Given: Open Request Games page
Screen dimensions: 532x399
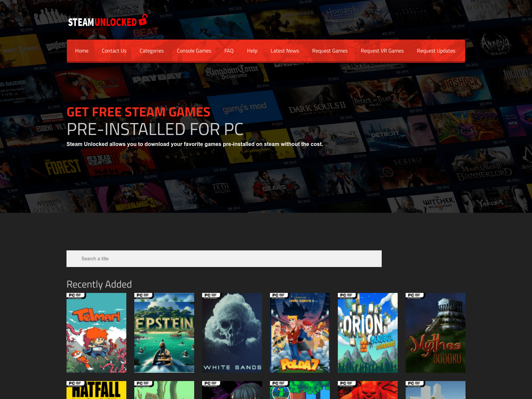Looking at the screenshot, I should (330, 51).
